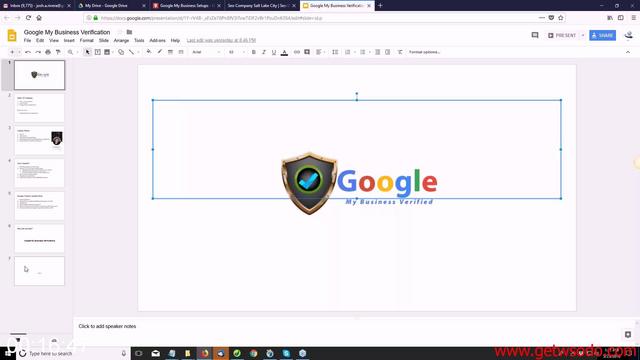Click the Decrease indent icon
Screen dimensions: 640x360
[x=378, y=52]
